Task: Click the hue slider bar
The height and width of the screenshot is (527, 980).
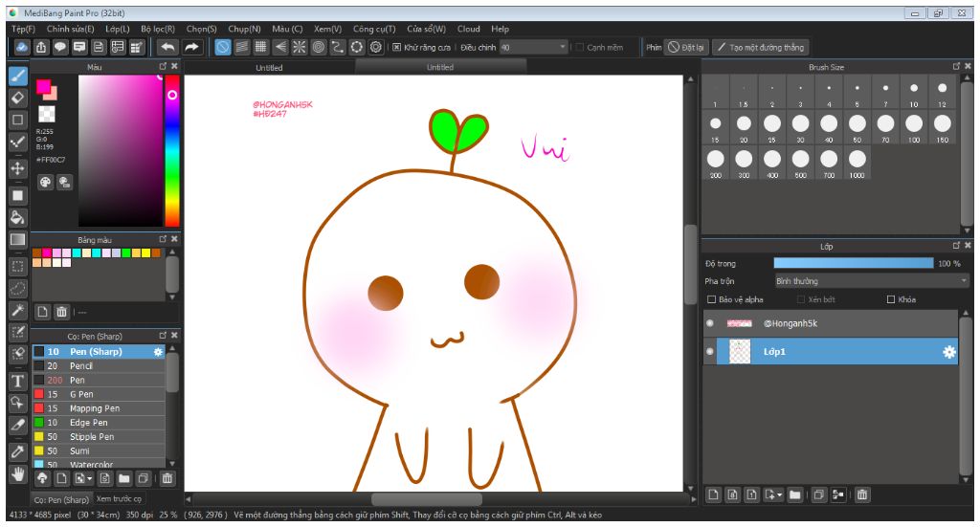Action: pyautogui.click(x=172, y=150)
